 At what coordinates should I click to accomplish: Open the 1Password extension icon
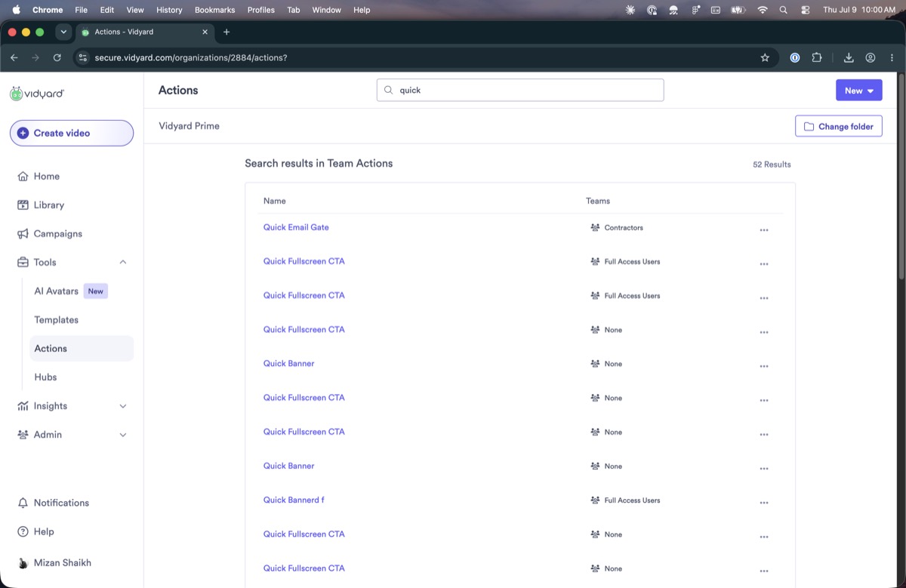[794, 57]
